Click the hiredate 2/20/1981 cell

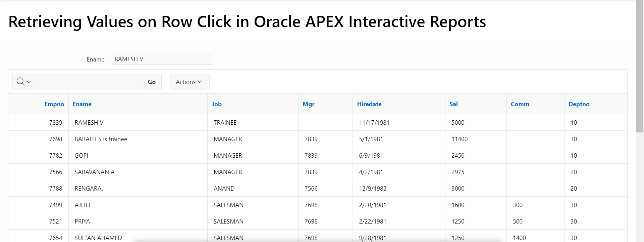tap(399, 205)
